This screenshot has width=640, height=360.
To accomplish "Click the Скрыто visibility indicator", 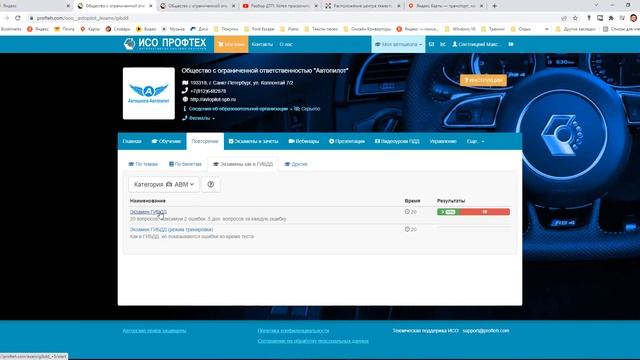I will point(307,109).
